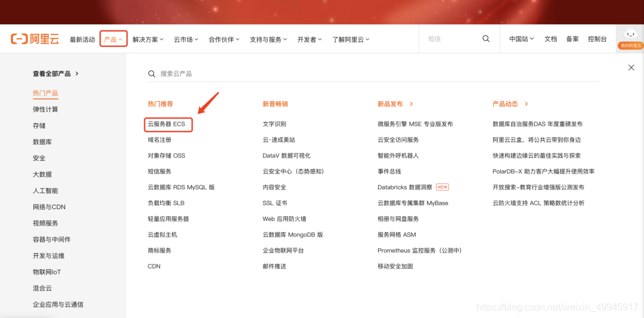The image size is (644, 318).
Task: Open 微服务引擎 MSE 专业版发布
Action: coord(415,124)
